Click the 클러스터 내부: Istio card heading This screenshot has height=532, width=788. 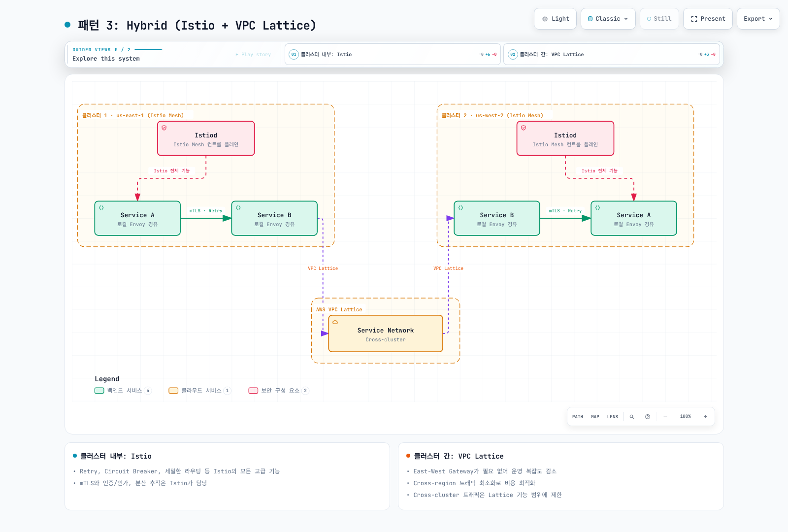pos(116,456)
